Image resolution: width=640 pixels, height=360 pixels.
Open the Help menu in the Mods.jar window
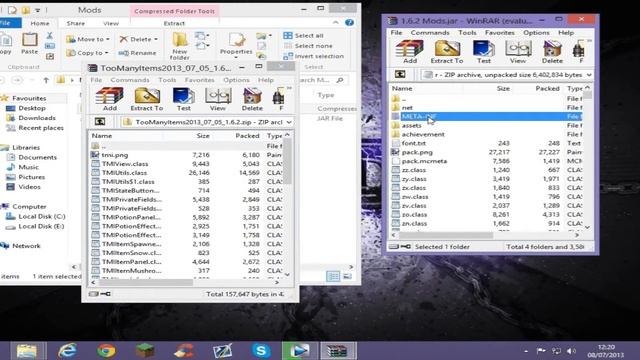[x=566, y=33]
